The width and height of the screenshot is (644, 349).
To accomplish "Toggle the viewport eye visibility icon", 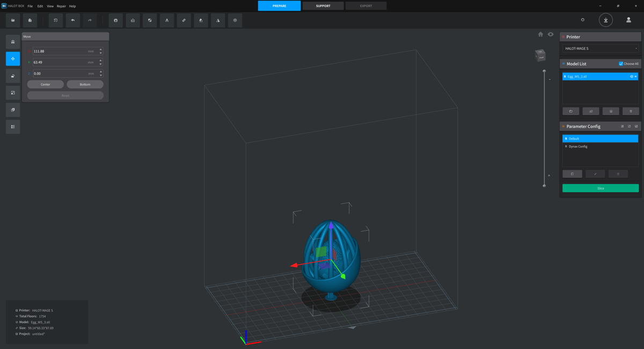I will [x=551, y=34].
